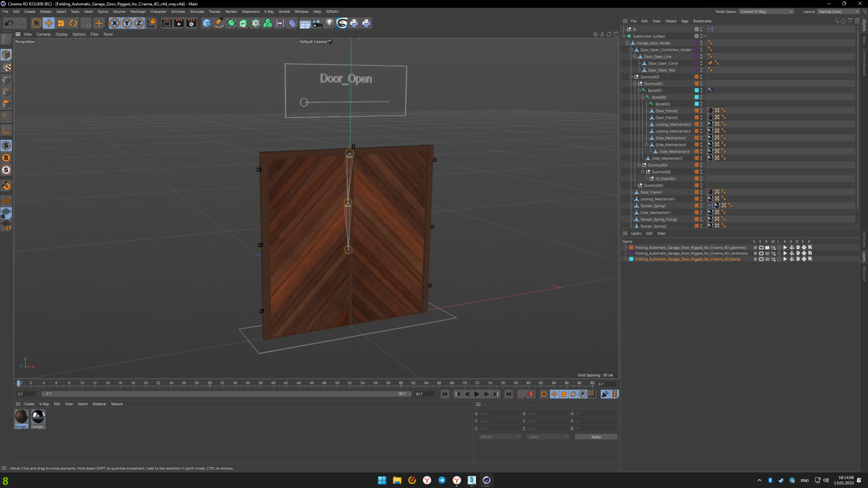The height and width of the screenshot is (488, 868).
Task: Collapse the Bone001 tree node
Action: pos(639,90)
